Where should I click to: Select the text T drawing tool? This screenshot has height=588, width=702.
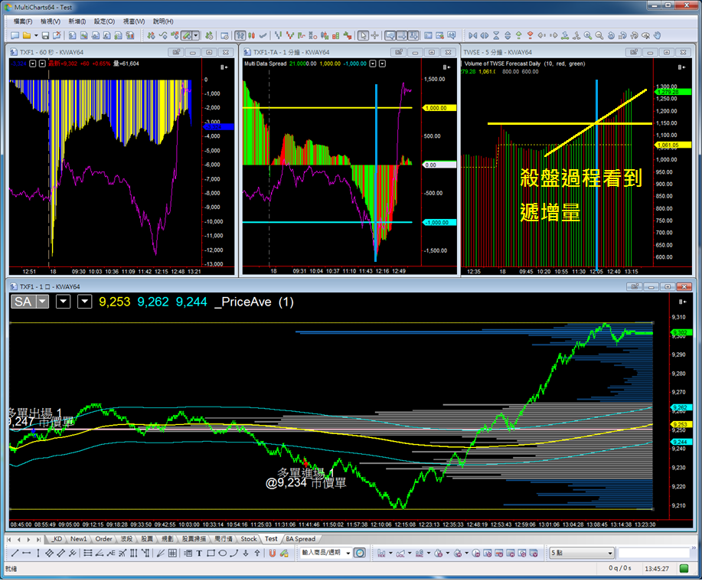(199, 553)
